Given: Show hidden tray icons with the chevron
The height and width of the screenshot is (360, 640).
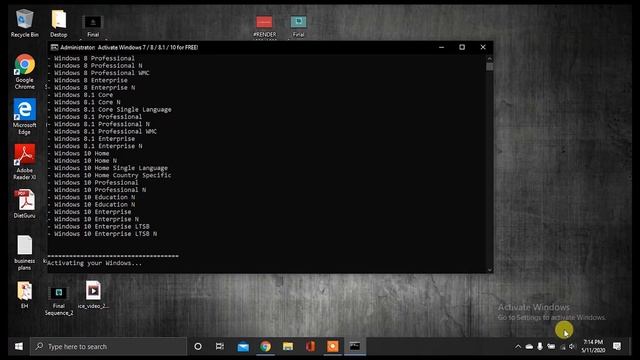Looking at the screenshot, I should (x=518, y=347).
